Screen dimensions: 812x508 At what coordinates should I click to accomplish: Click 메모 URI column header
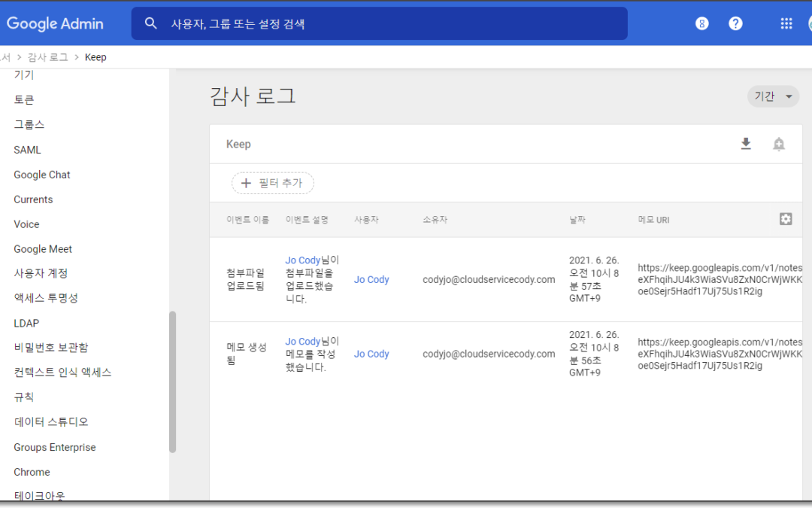[x=653, y=220]
